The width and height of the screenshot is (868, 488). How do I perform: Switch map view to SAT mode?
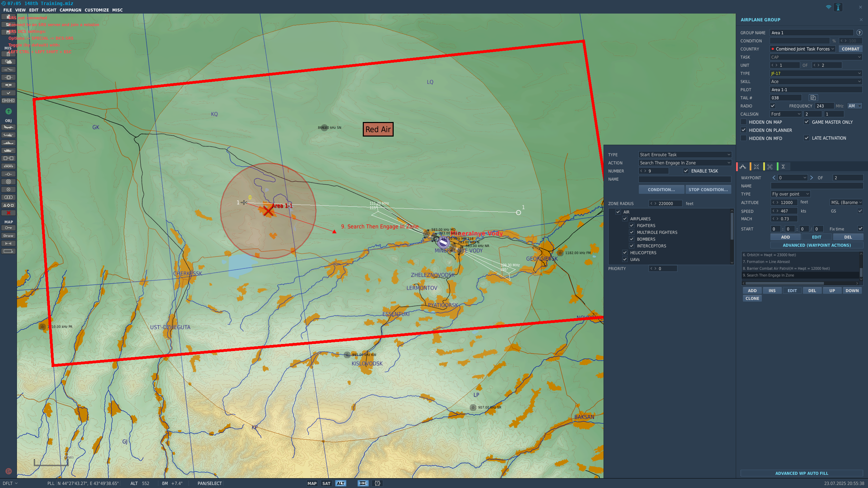[326, 484]
